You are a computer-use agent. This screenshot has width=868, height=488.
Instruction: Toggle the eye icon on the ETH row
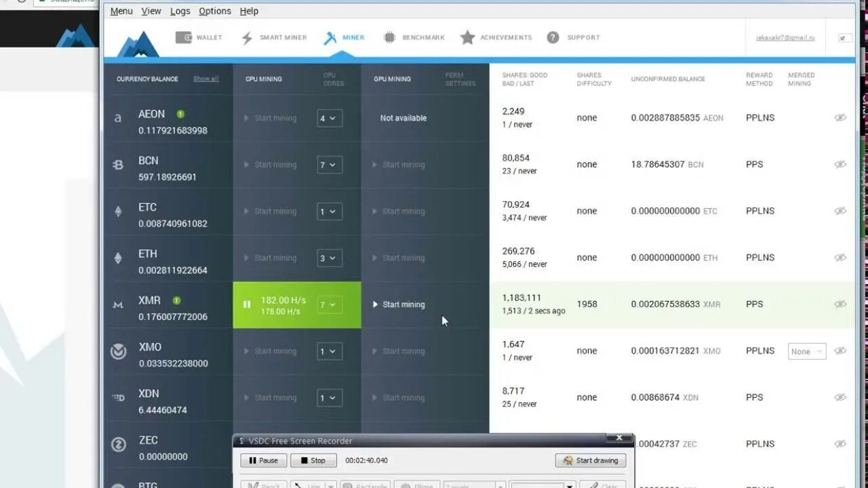click(x=840, y=258)
